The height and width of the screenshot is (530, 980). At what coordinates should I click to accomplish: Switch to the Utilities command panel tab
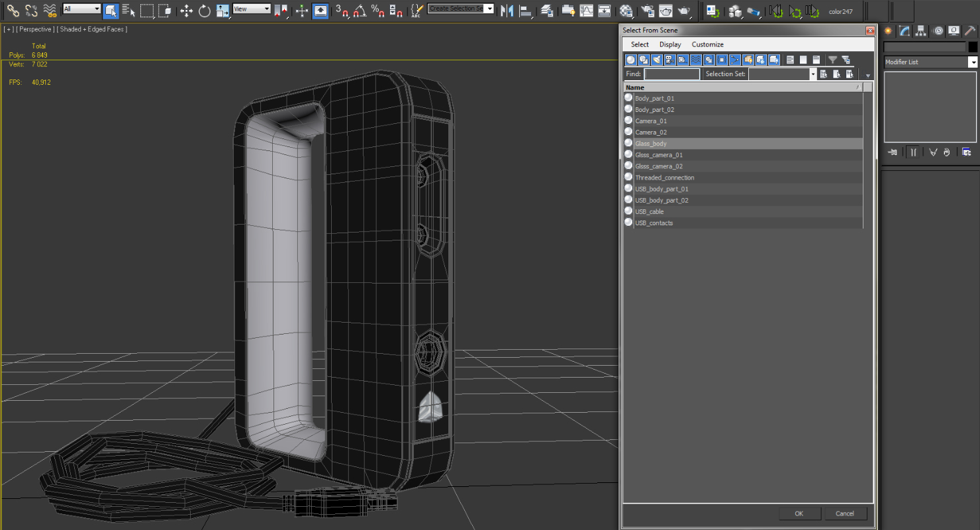pos(970,30)
